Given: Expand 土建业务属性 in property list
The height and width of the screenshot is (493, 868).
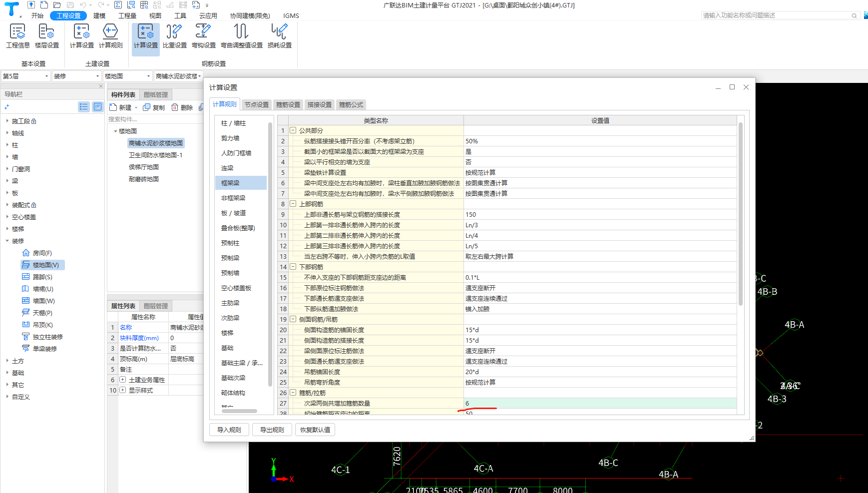Looking at the screenshot, I should tap(123, 380).
